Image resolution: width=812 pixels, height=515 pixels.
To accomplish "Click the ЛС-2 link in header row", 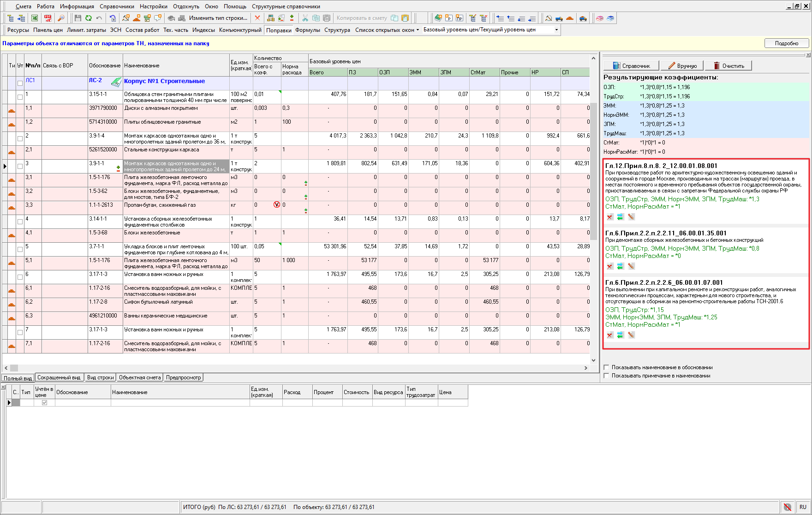I will click(96, 80).
